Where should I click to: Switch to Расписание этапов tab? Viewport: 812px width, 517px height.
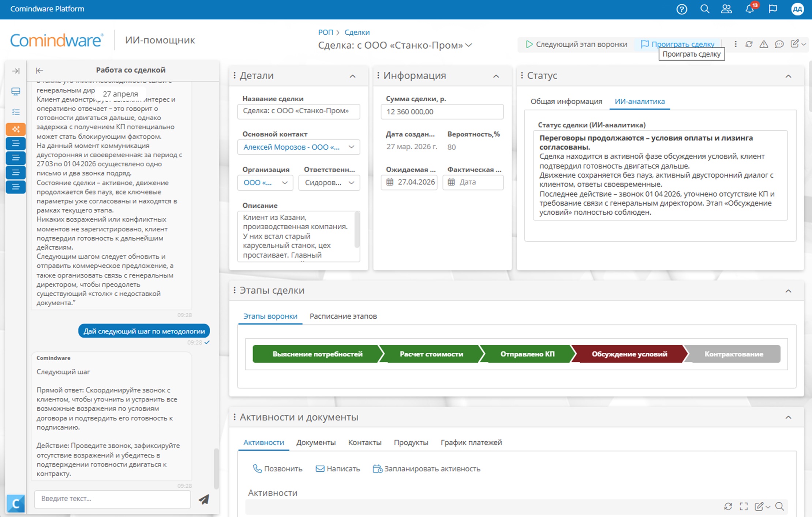(343, 316)
